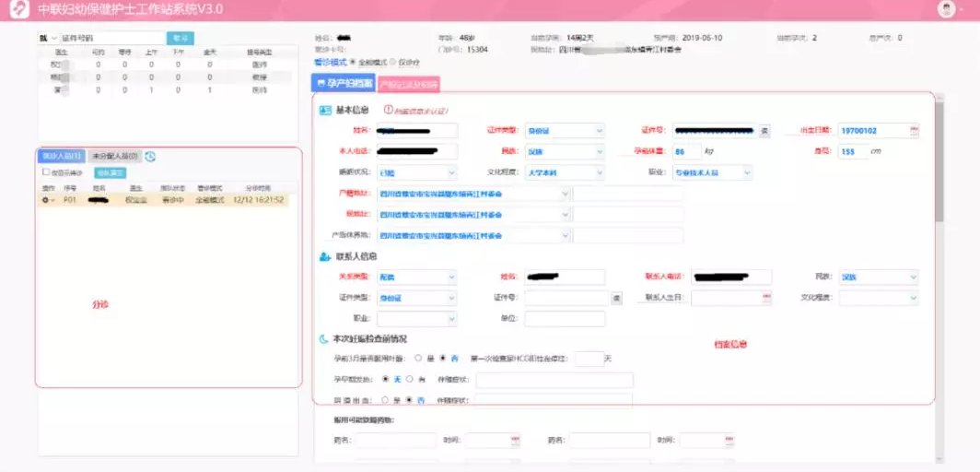
Task: Select 仅诊疗 radio for 看诊模式
Action: 393,62
